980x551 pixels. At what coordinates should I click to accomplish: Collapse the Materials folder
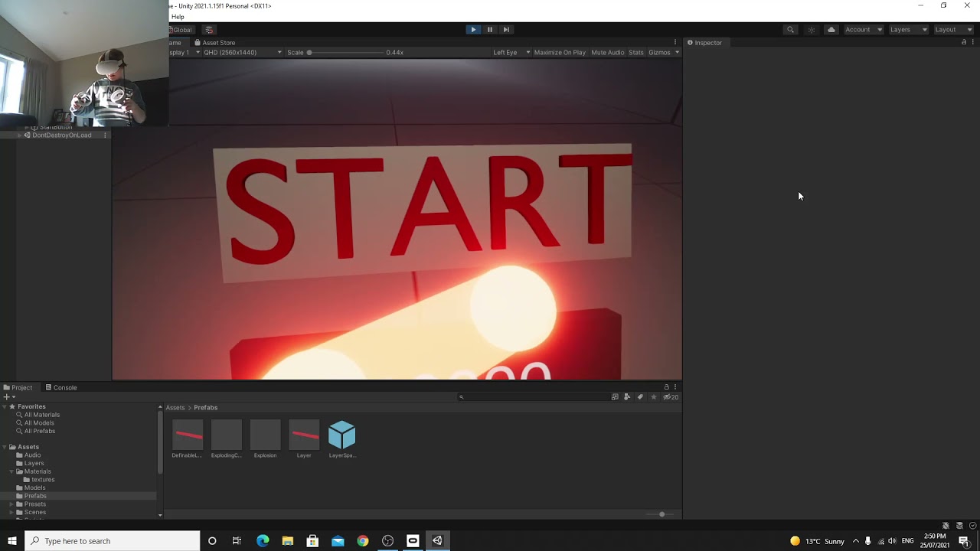pyautogui.click(x=11, y=472)
